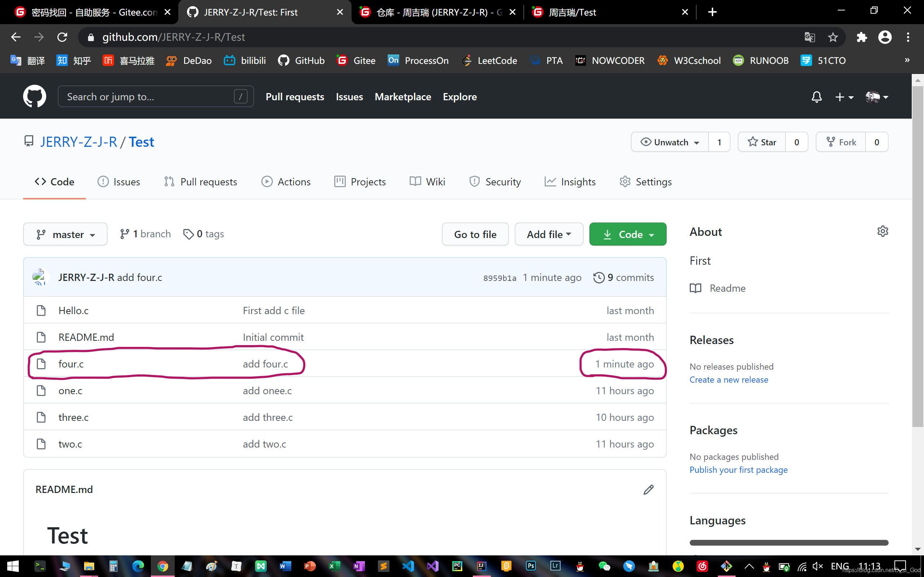The width and height of the screenshot is (924, 577).
Task: Open the Settings repository tab
Action: pos(646,182)
